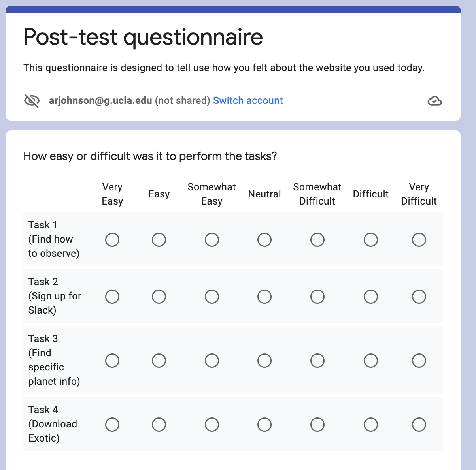Select Easy for Task 4 Download Exotic
Viewport: 476px width, 470px height.
[x=159, y=425]
